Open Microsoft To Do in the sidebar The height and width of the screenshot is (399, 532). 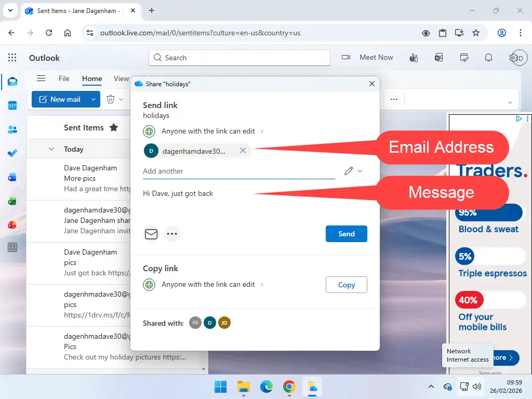tap(12, 153)
